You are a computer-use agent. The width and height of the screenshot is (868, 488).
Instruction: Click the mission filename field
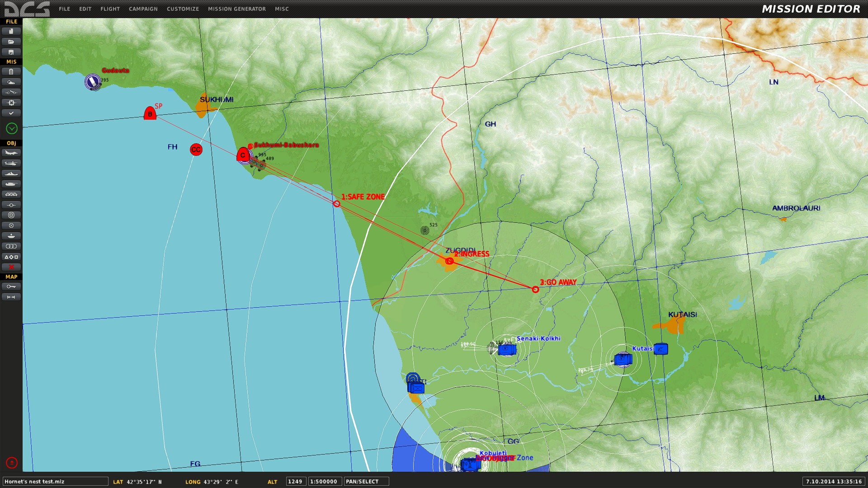click(x=56, y=482)
